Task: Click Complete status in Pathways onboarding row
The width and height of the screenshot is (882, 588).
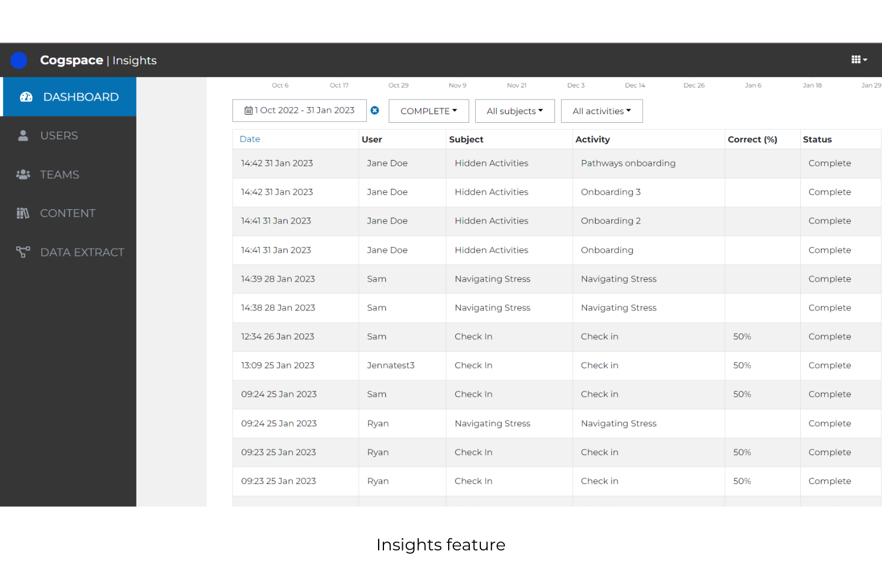Action: 830,163
